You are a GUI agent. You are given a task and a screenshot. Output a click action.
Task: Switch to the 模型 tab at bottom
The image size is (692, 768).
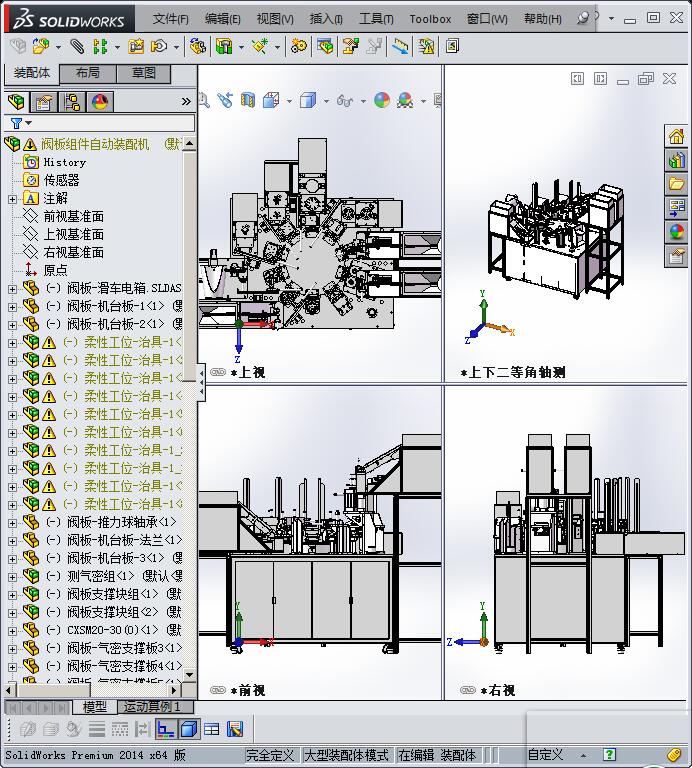coord(95,707)
